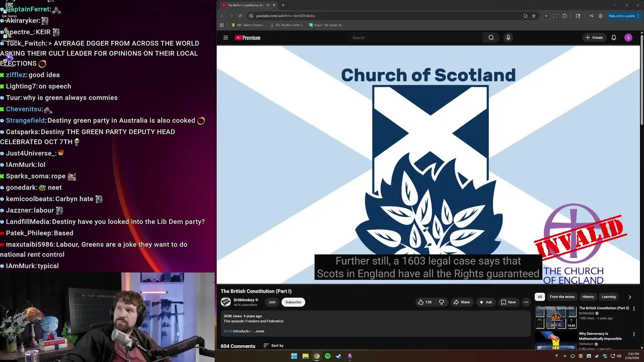The height and width of the screenshot is (362, 644).
Task: Open YouTube notifications bell
Action: 614,38
